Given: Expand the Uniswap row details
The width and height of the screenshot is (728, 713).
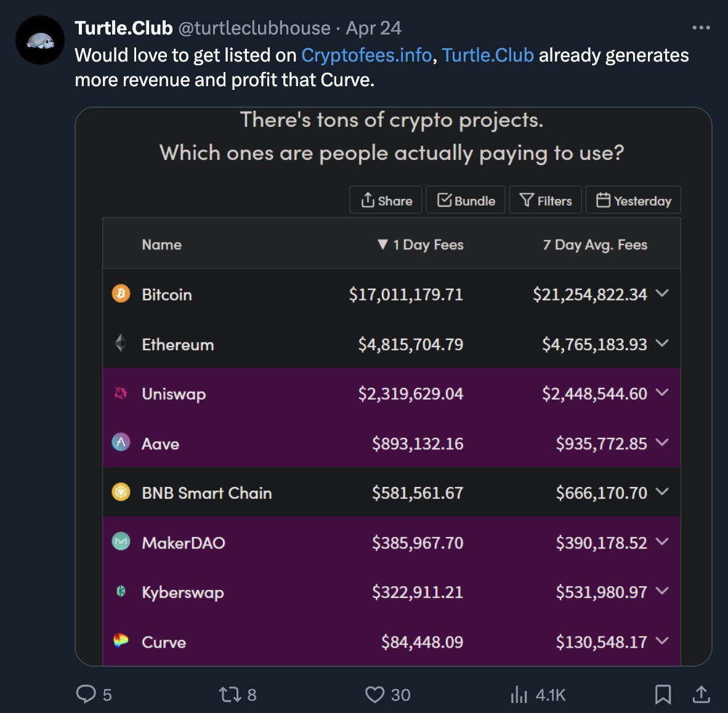Looking at the screenshot, I should tap(662, 392).
